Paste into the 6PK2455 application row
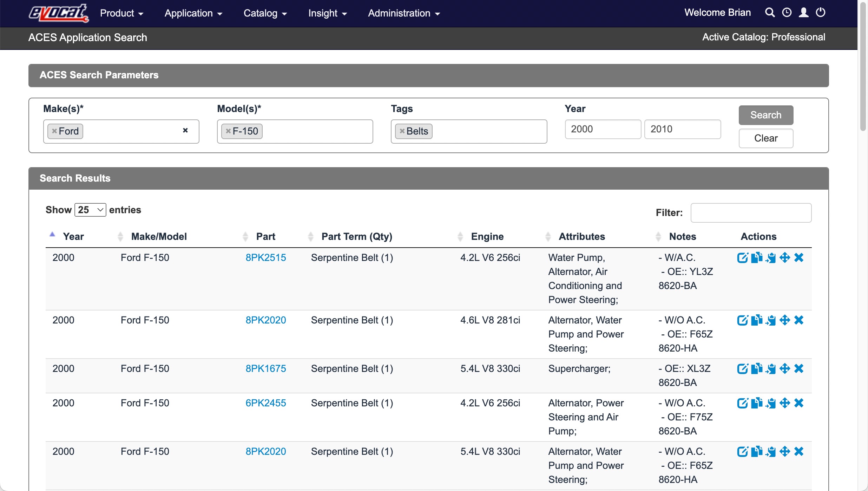 [x=771, y=403]
